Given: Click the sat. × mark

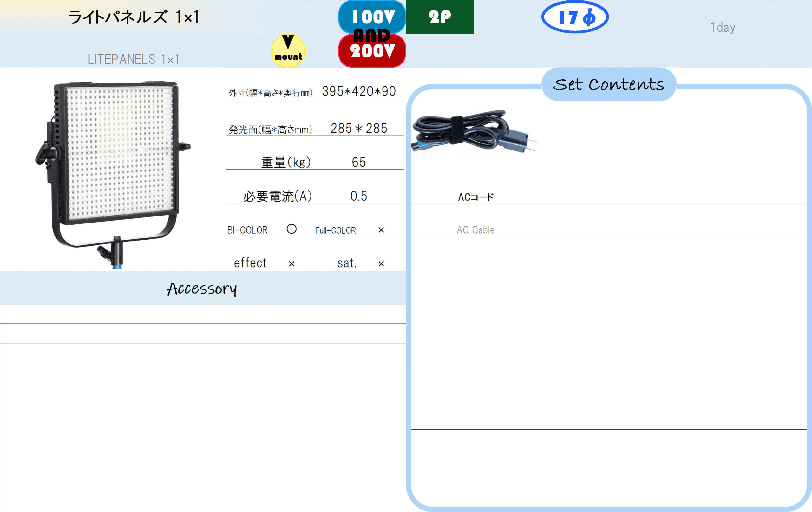Looking at the screenshot, I should click(x=381, y=264).
